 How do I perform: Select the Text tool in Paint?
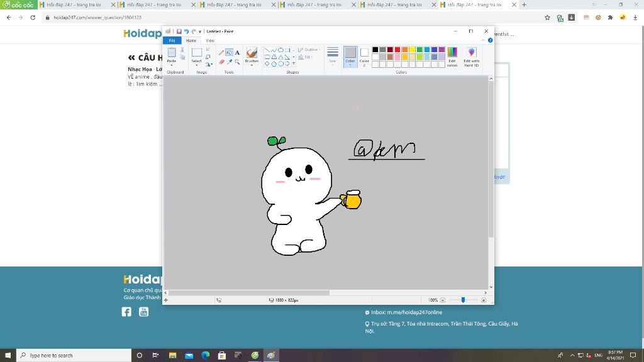coord(237,53)
